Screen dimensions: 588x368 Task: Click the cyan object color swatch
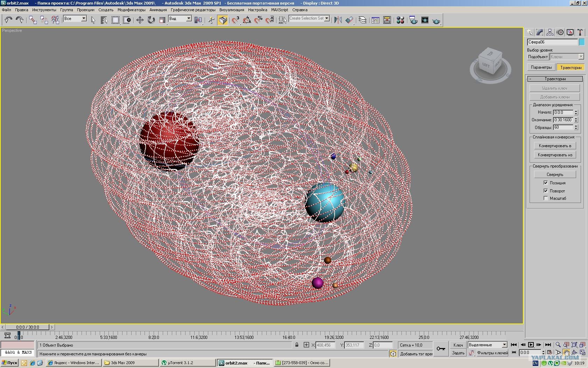click(x=581, y=42)
